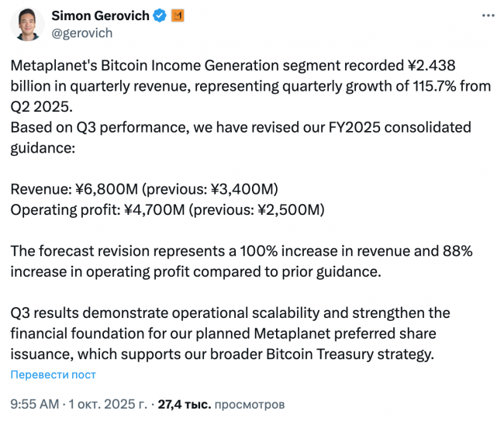Open the three-dot more options menu
Screen dimensions: 504x421
pyautogui.click(x=486, y=16)
